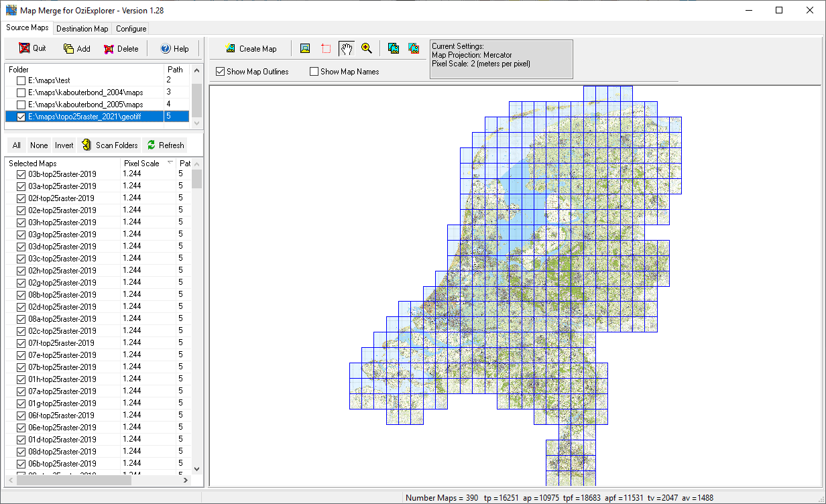This screenshot has height=504, width=826.
Task: Click the Path column header in folder list
Action: 177,70
